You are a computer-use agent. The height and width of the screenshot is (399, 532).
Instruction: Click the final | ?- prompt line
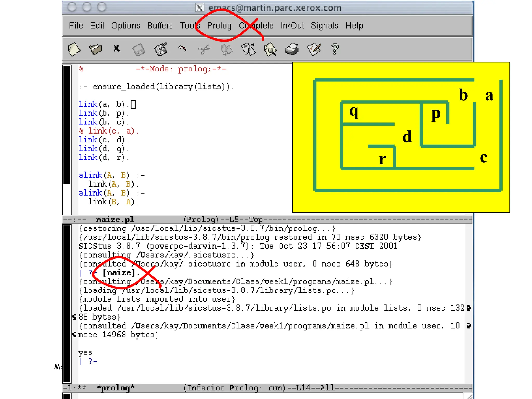coord(88,361)
